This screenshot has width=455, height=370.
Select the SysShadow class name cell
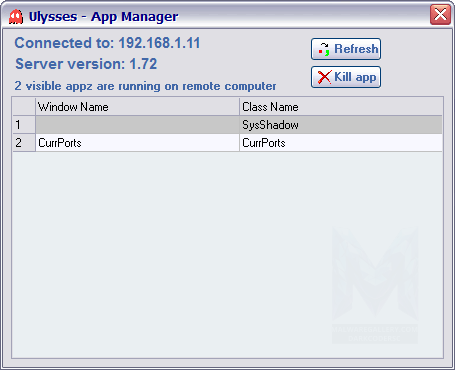[x=341, y=125]
